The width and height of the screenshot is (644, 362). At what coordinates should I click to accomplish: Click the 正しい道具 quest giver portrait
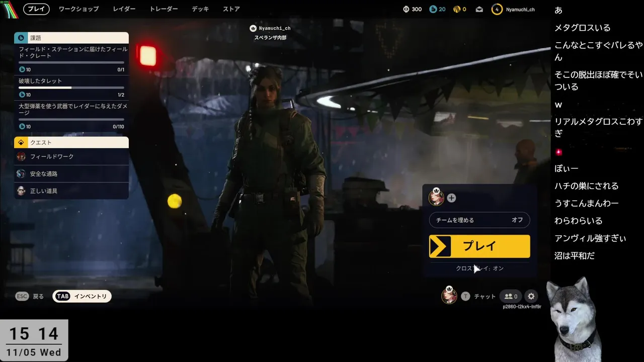coord(21,191)
